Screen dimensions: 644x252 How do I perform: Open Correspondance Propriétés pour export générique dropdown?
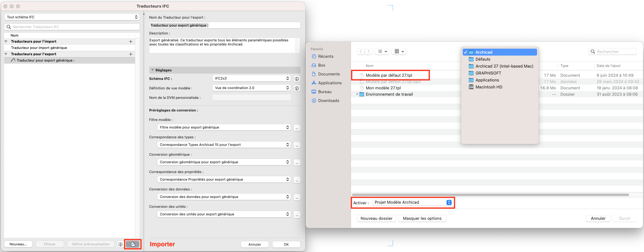(x=224, y=179)
